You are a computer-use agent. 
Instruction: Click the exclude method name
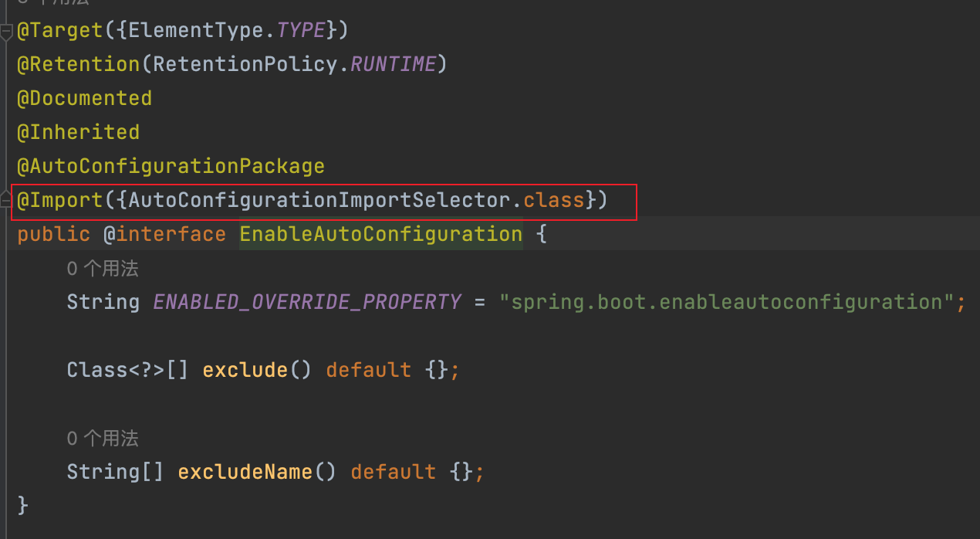click(245, 370)
